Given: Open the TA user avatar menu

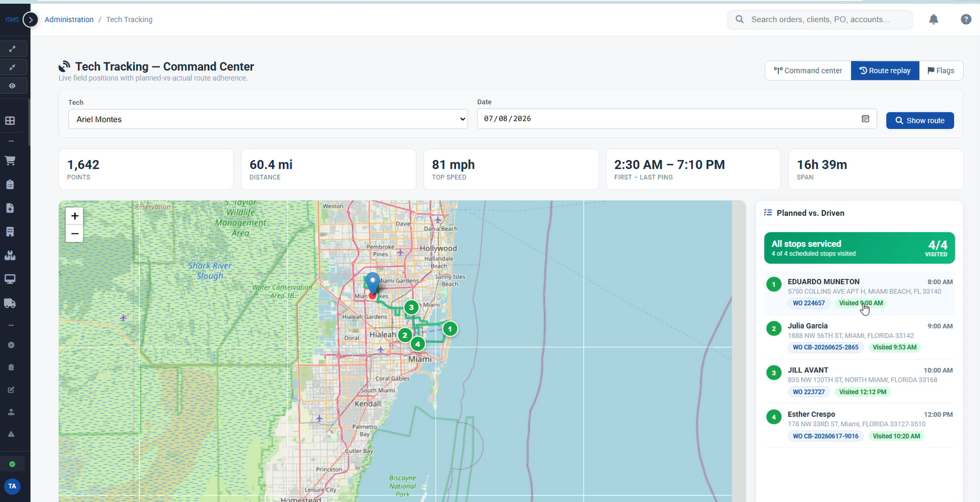Looking at the screenshot, I should pos(12,486).
